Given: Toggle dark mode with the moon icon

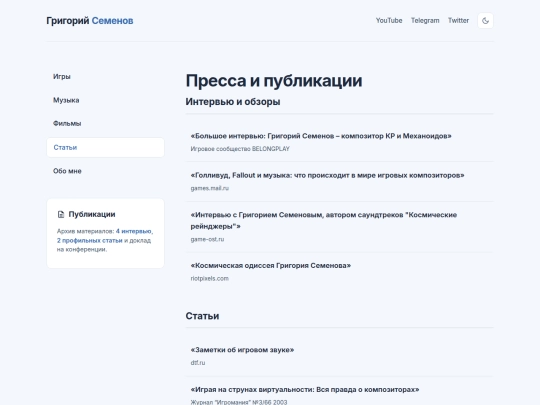Looking at the screenshot, I should (485, 21).
